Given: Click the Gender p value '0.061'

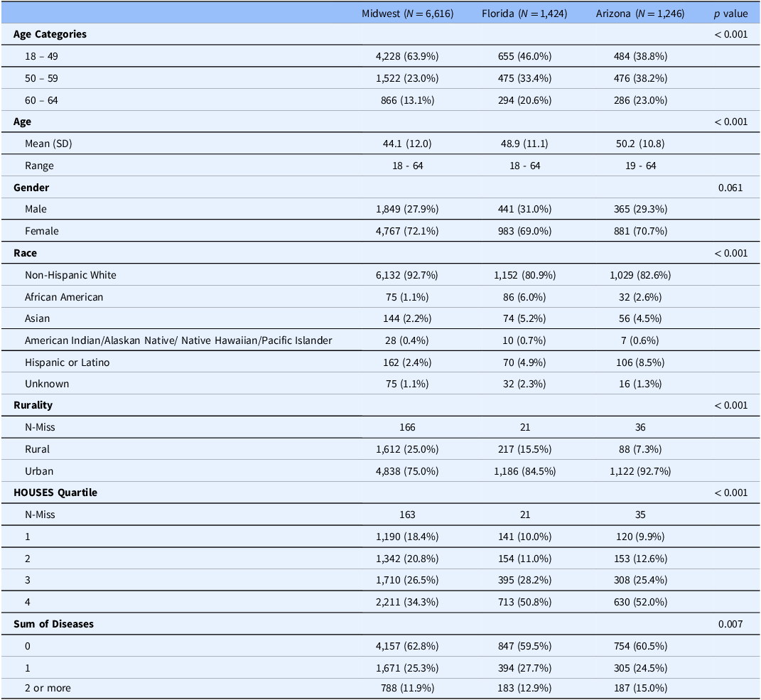Looking at the screenshot, I should coord(730,188).
